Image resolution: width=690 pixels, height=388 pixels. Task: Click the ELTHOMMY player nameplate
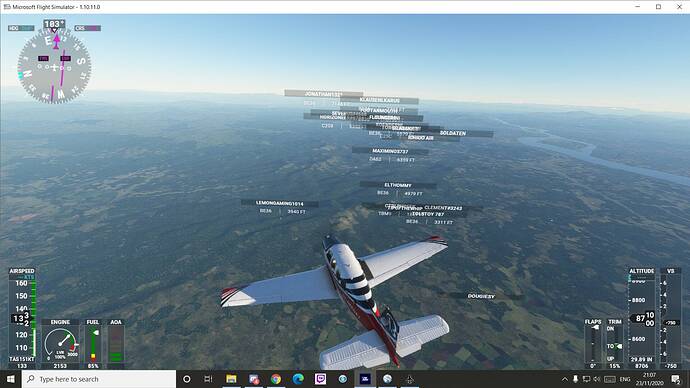tap(398, 185)
